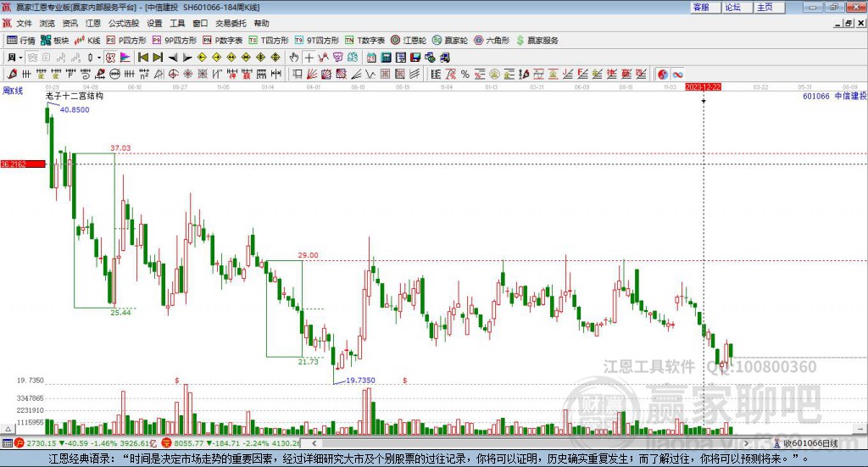Click the 客服 customer service button
Image resolution: width=868 pixels, height=467 pixels.
(705, 7)
